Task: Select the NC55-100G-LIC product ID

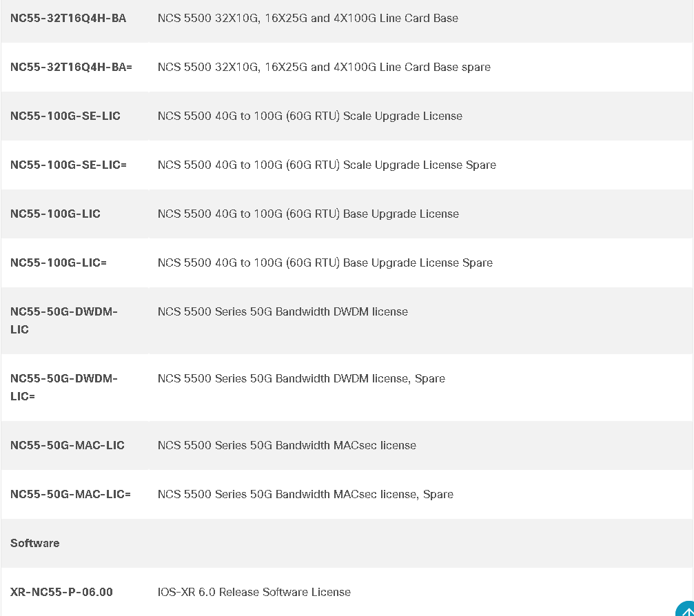Action: pyautogui.click(x=55, y=214)
